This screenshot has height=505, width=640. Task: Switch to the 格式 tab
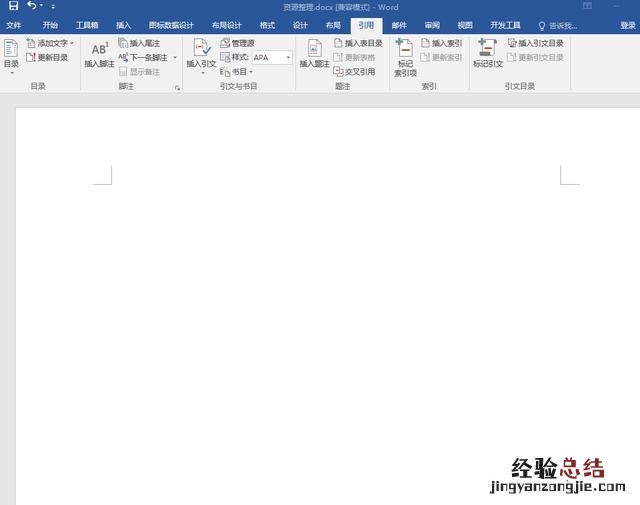pyautogui.click(x=267, y=25)
